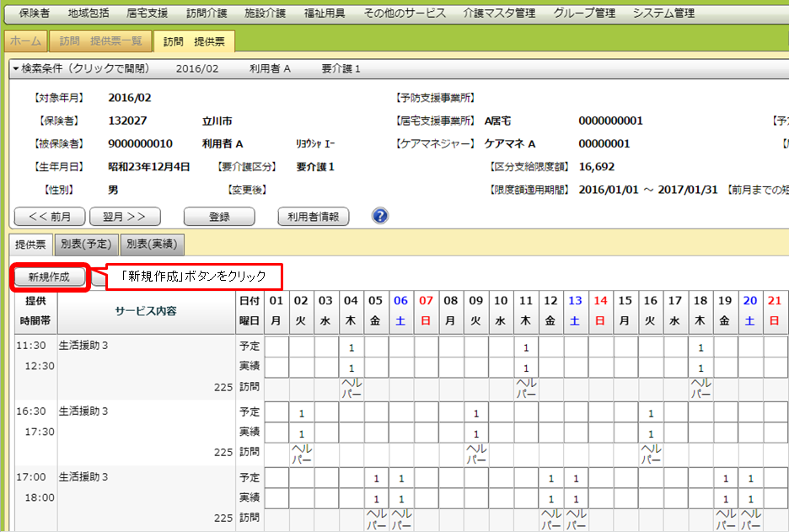Go to previous month with 前月 button
The width and height of the screenshot is (789, 532).
pyautogui.click(x=50, y=217)
